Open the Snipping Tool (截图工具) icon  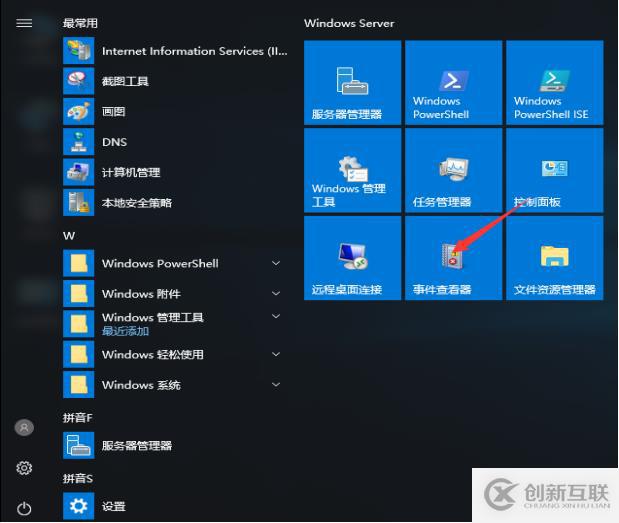[79, 81]
